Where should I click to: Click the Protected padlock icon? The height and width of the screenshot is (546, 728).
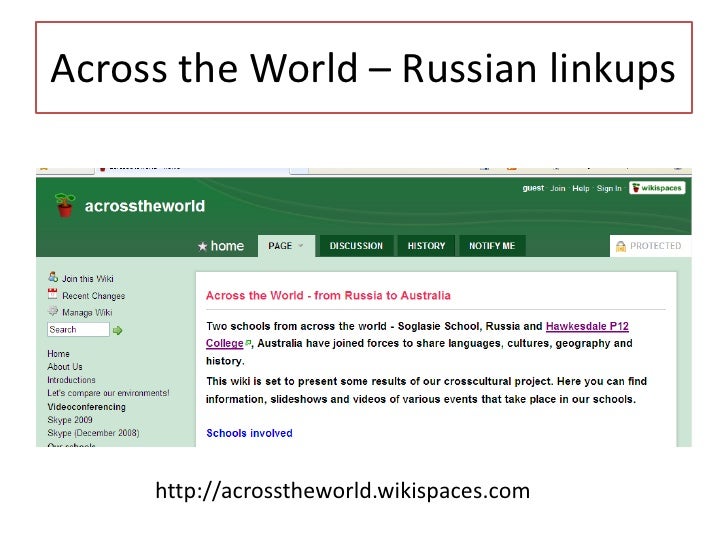[x=620, y=246]
